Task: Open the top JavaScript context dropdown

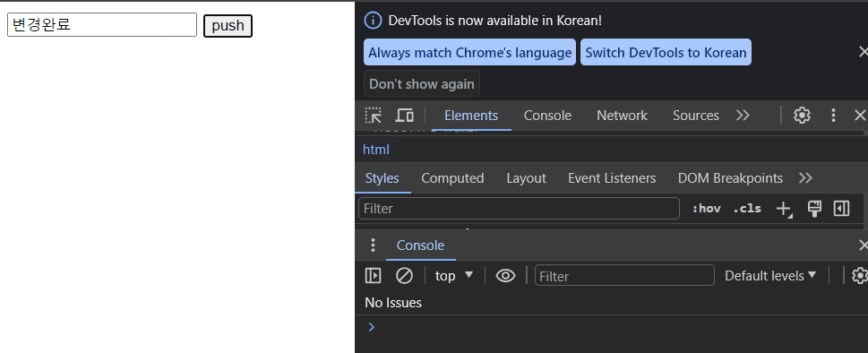Action: tap(454, 276)
